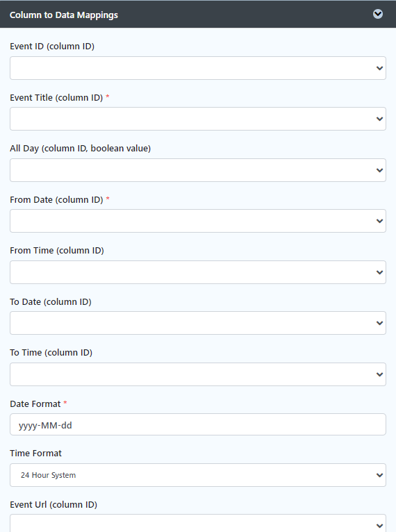Open the Event ID column dropdown
Image resolution: width=396 pixels, height=532 pixels.
pyautogui.click(x=198, y=68)
